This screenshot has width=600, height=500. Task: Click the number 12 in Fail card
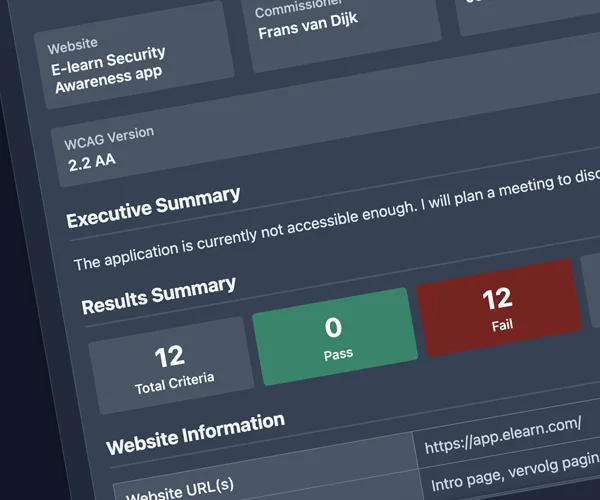point(497,297)
